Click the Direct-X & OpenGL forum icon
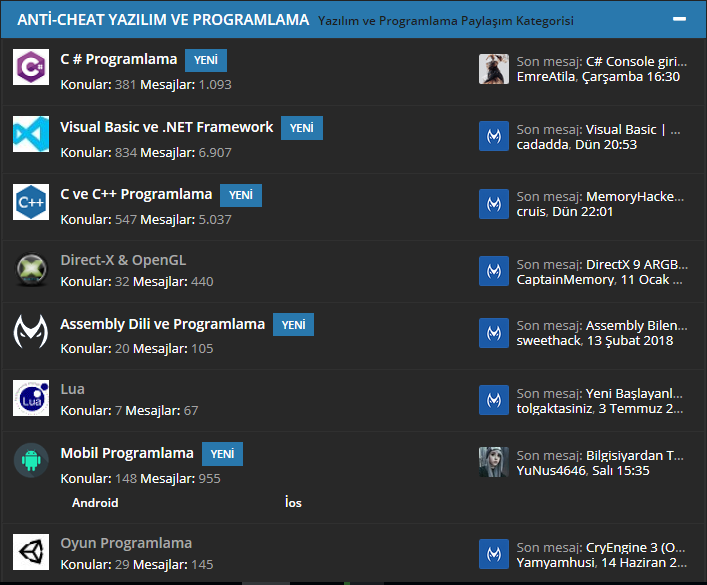The height and width of the screenshot is (585, 707). point(31,269)
